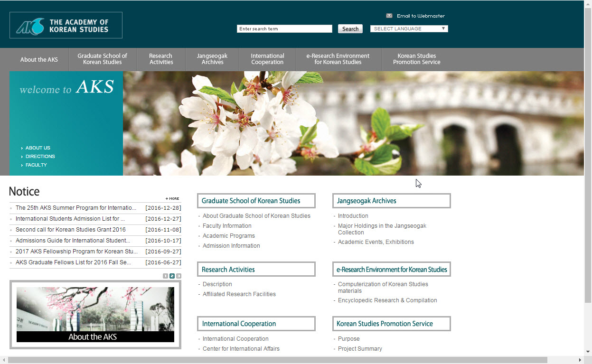The height and width of the screenshot is (364, 592).
Task: Open the Select Language dropdown
Action: [x=409, y=29]
